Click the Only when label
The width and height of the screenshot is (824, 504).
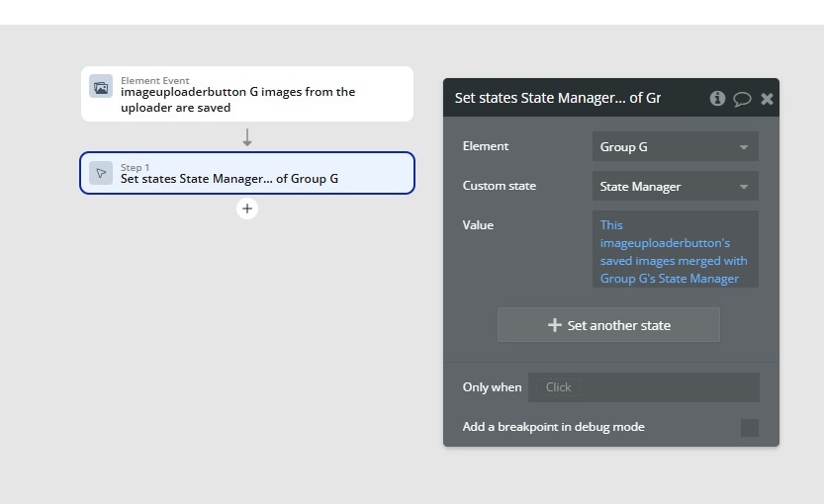[x=492, y=387]
